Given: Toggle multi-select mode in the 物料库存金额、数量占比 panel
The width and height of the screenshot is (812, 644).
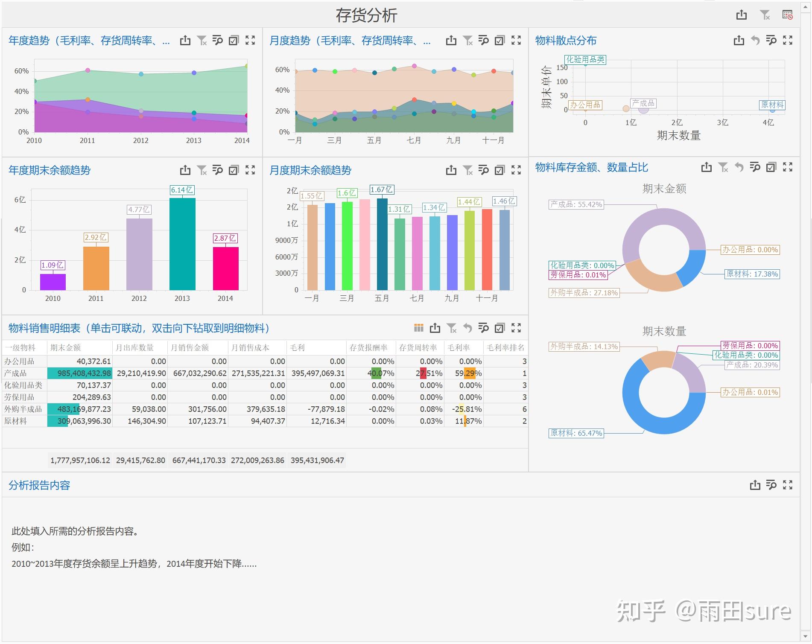Looking at the screenshot, I should (771, 167).
